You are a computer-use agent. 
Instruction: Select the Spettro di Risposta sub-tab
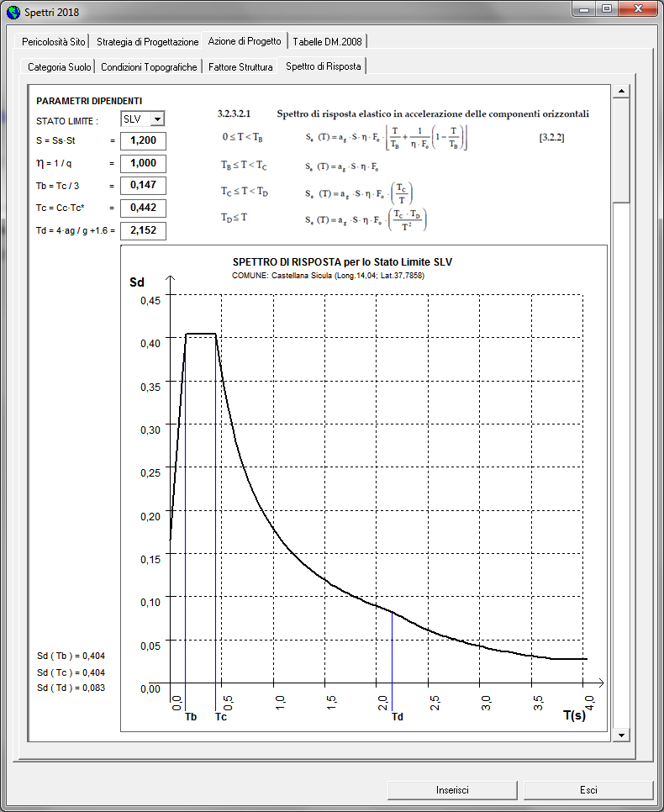324,66
